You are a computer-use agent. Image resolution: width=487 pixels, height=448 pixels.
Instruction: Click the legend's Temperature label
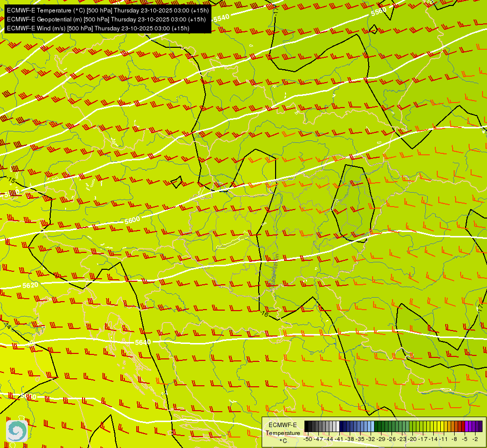(x=283, y=433)
